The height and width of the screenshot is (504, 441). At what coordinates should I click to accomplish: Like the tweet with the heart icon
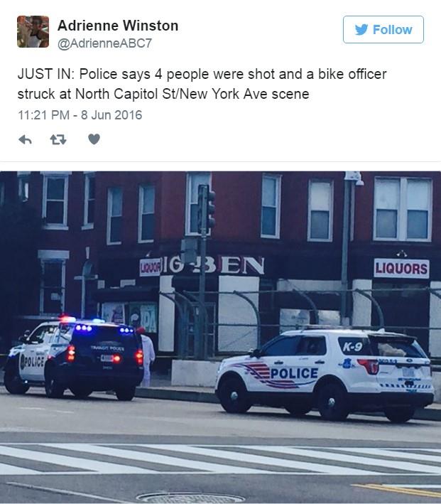[x=94, y=139]
